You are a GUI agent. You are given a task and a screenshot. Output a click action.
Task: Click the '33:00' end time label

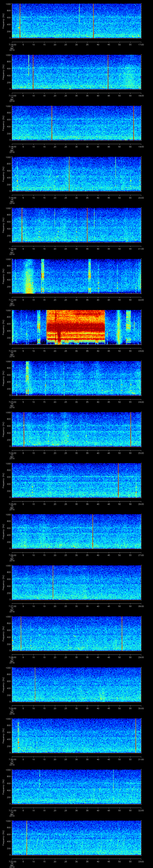[x=141, y=862]
